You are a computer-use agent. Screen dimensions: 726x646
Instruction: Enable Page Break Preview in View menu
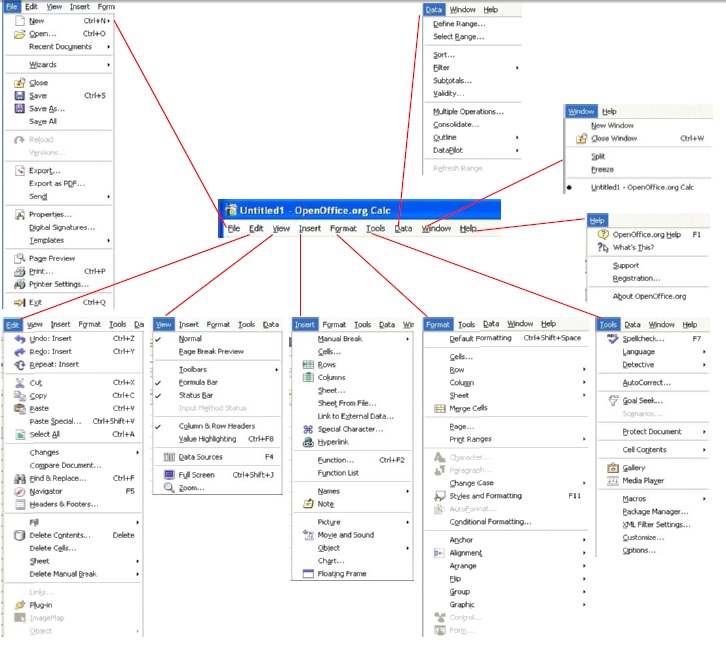coord(211,352)
